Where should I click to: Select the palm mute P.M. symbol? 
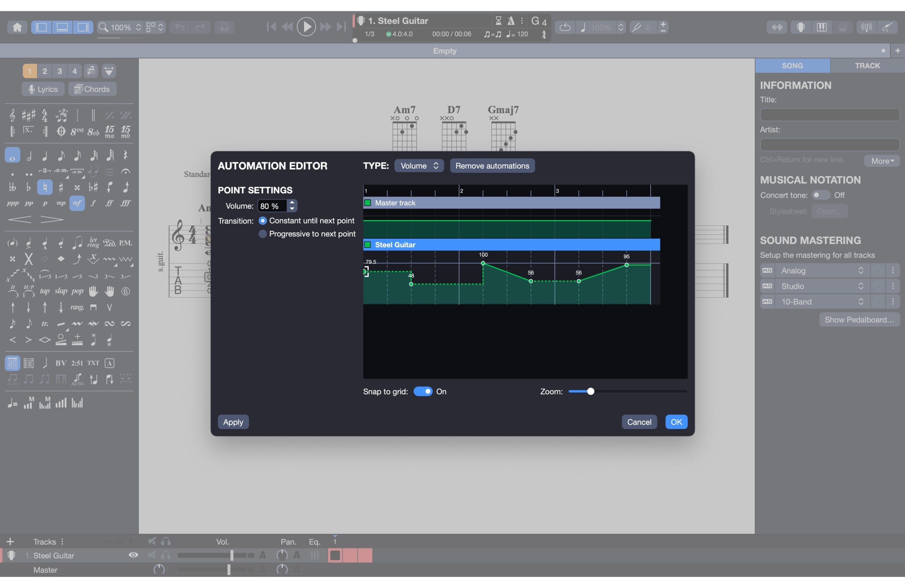(x=125, y=243)
